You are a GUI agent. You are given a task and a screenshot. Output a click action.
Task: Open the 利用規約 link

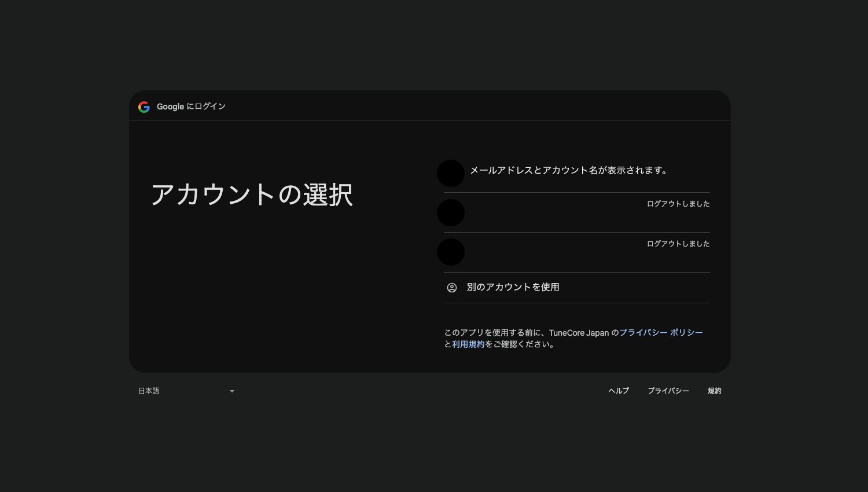[468, 344]
